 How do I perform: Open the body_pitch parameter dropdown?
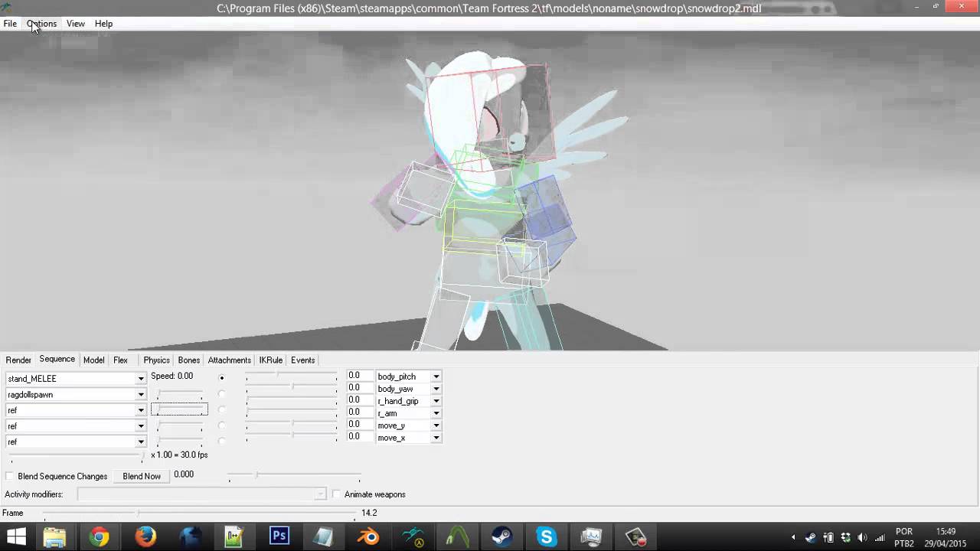click(436, 377)
